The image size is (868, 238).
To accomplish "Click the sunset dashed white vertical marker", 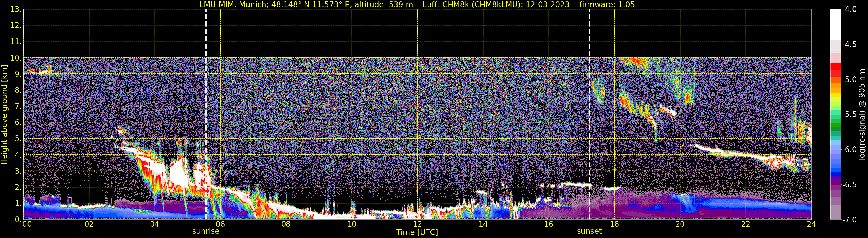I will tap(589, 114).
